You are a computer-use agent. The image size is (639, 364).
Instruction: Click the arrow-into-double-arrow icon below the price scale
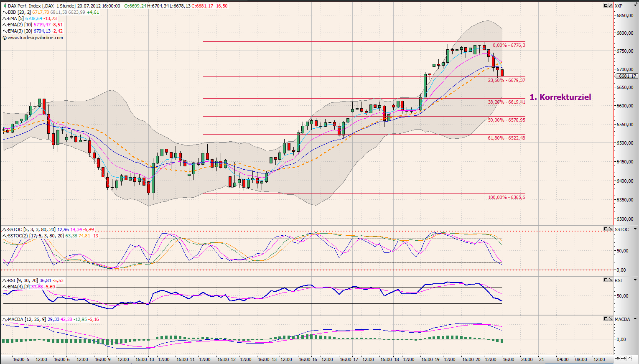(x=618, y=359)
